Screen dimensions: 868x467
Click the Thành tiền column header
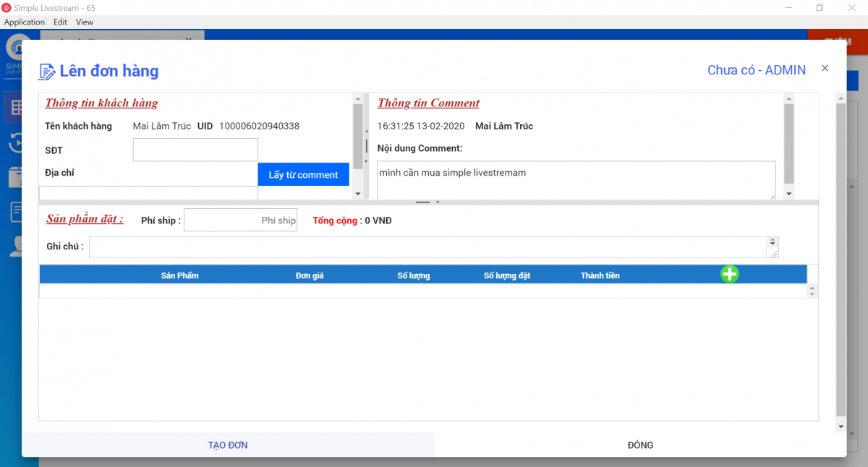coord(600,275)
